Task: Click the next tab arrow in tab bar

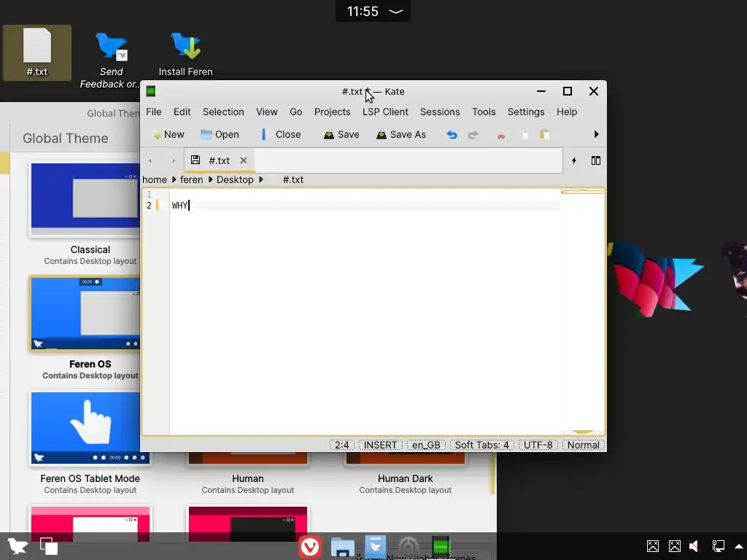Action: click(174, 161)
